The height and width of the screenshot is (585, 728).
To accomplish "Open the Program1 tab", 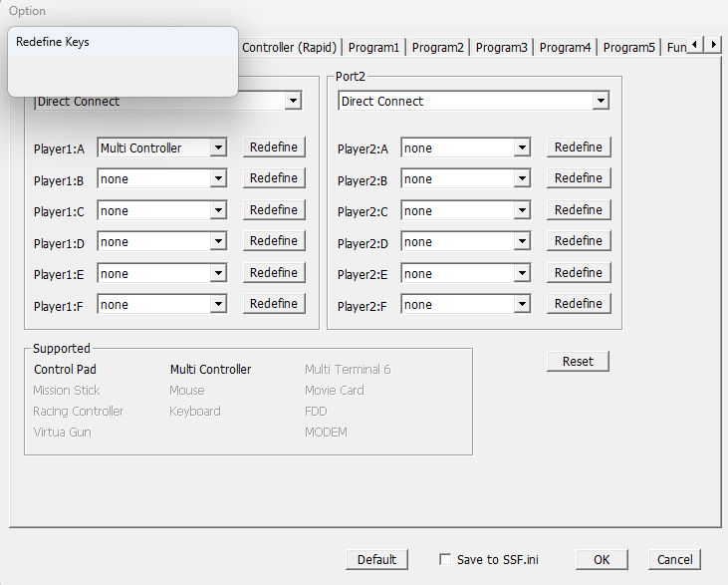I will (373, 47).
